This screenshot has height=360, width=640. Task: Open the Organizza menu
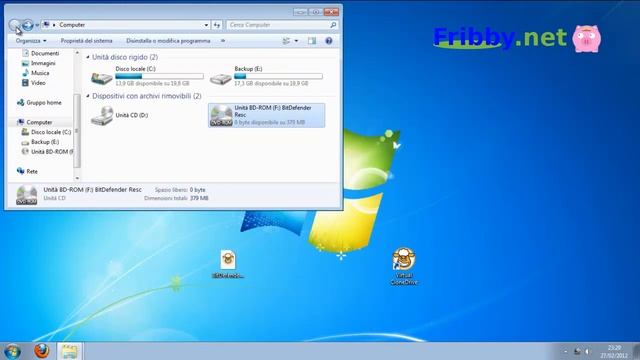coord(31,41)
